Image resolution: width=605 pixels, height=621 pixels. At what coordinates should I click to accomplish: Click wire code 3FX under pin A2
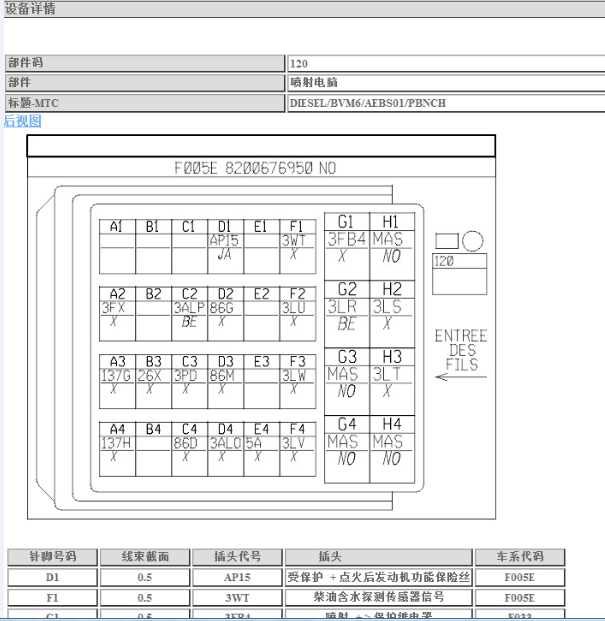click(113, 308)
